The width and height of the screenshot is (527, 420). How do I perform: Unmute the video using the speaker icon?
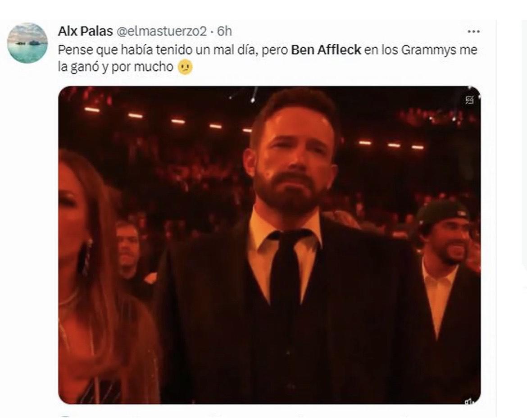(469, 401)
